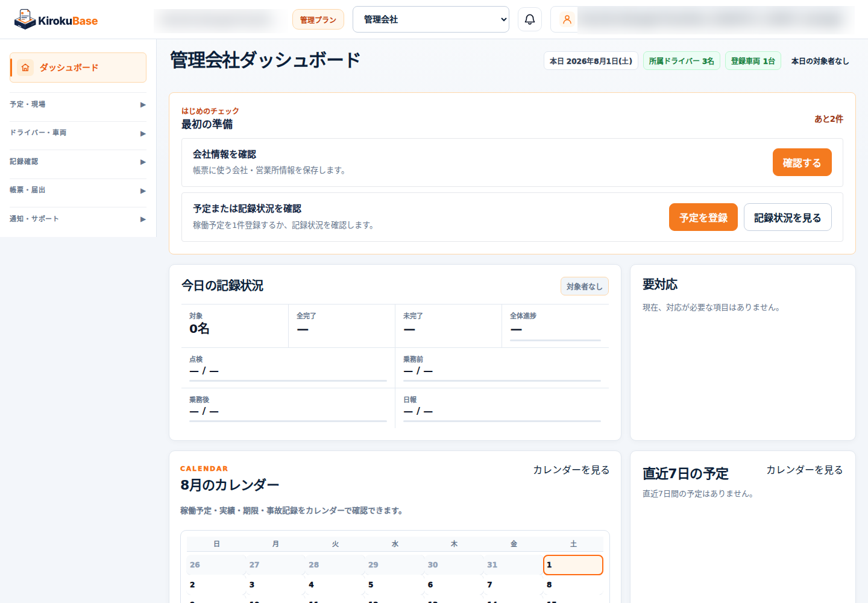Click the 業務後 record stat
868x603 pixels.
[x=288, y=408]
